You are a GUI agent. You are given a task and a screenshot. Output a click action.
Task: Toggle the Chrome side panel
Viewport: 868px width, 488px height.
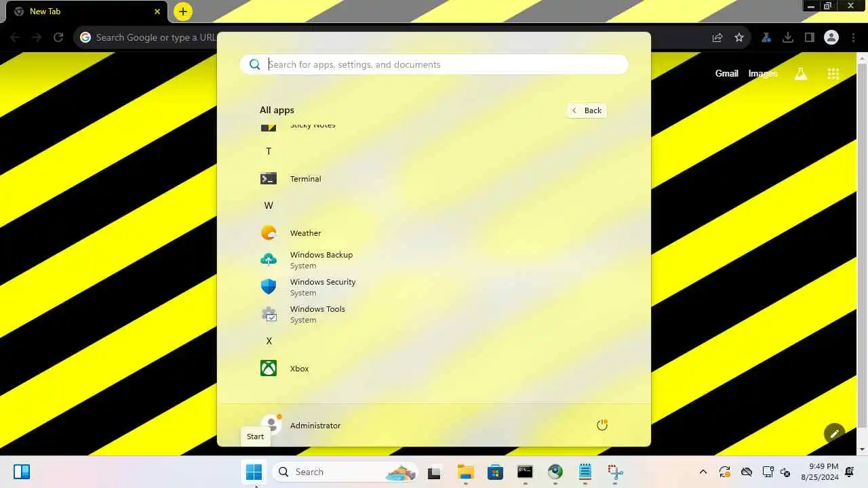point(810,37)
